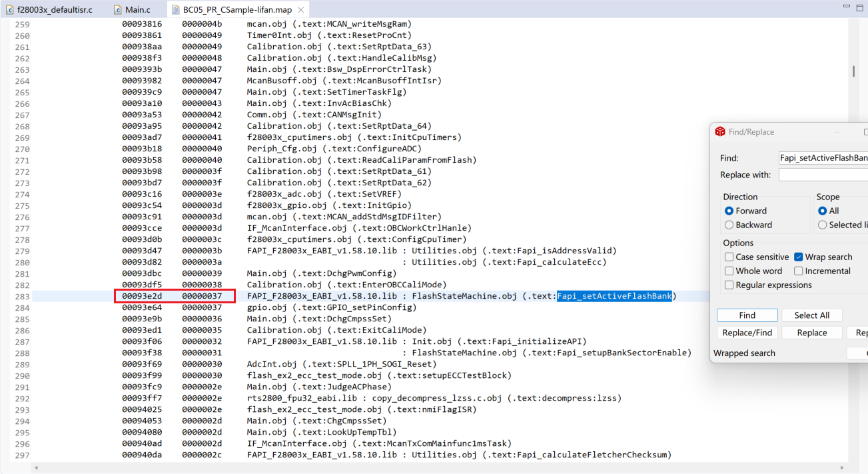Click the MCAN_addStdMsgIDFilter line
The height and width of the screenshot is (474, 868).
[x=344, y=217]
